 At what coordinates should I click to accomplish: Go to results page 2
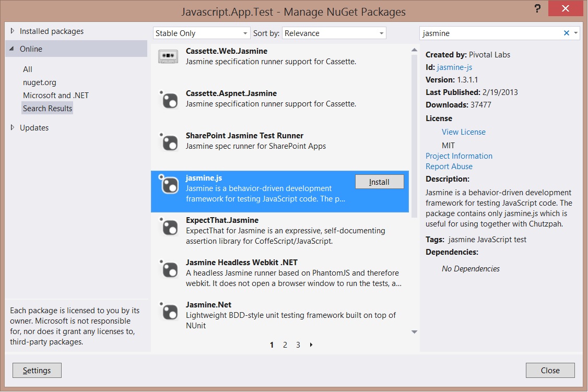285,345
